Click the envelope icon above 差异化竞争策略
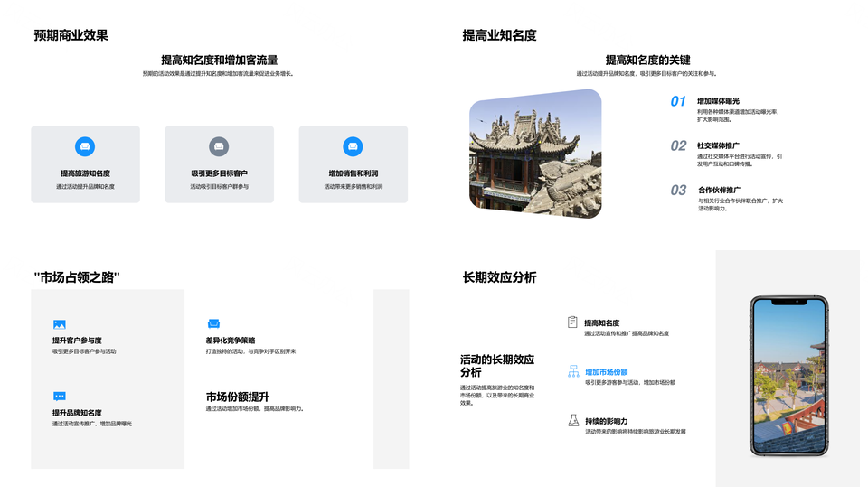The width and height of the screenshot is (868, 495). click(213, 323)
